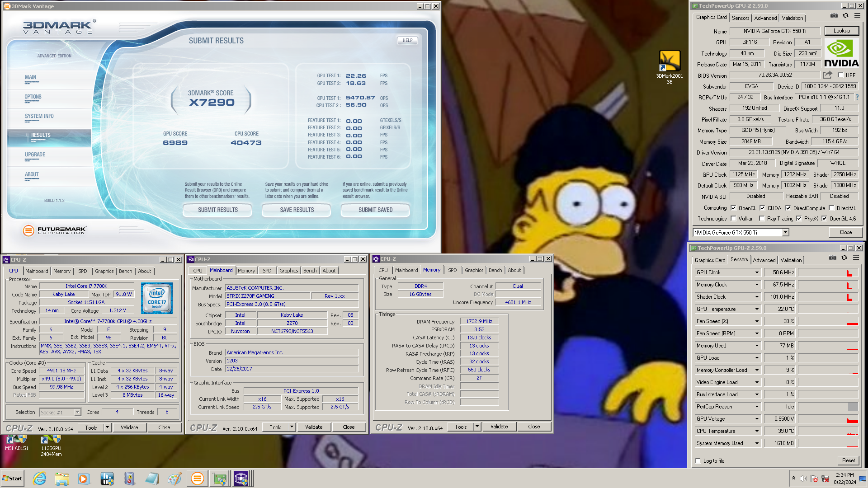
Task: Open the GPU Temperature sensor dropdown
Action: tap(757, 309)
